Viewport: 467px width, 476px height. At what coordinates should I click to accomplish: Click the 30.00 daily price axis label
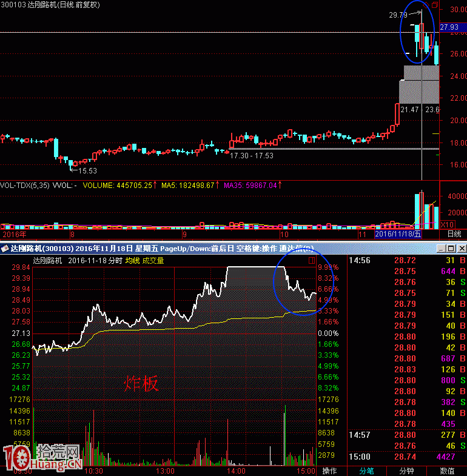(458, 10)
